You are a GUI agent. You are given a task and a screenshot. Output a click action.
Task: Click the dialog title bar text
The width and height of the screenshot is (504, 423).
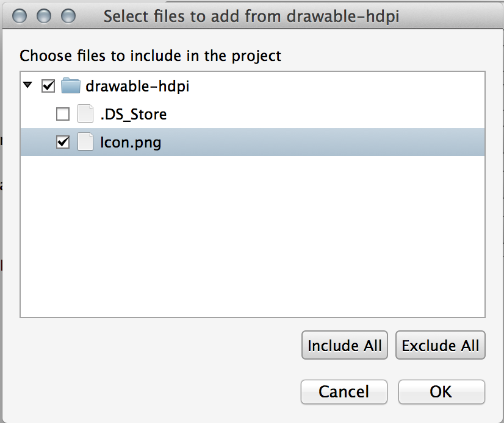(x=251, y=16)
